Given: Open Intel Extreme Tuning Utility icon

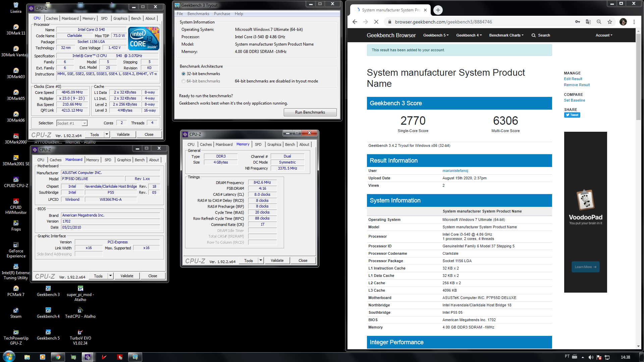Looking at the screenshot, I should tap(16, 271).
